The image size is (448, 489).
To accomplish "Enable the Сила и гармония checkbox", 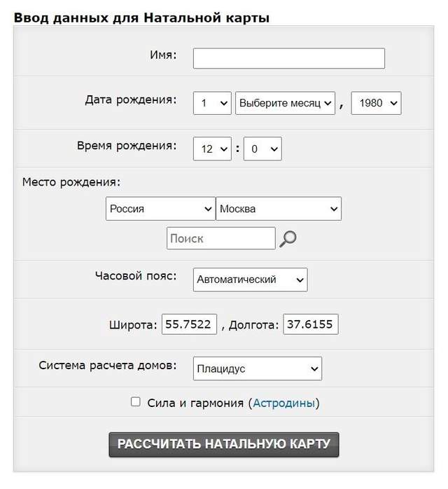I will pos(136,402).
